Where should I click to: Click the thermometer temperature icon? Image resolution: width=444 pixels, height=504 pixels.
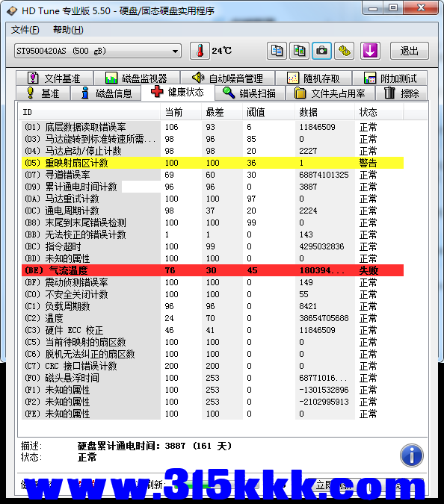pos(200,51)
